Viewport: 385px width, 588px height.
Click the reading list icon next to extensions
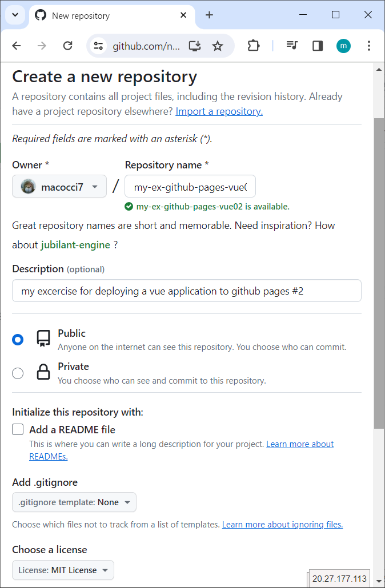pyautogui.click(x=292, y=46)
